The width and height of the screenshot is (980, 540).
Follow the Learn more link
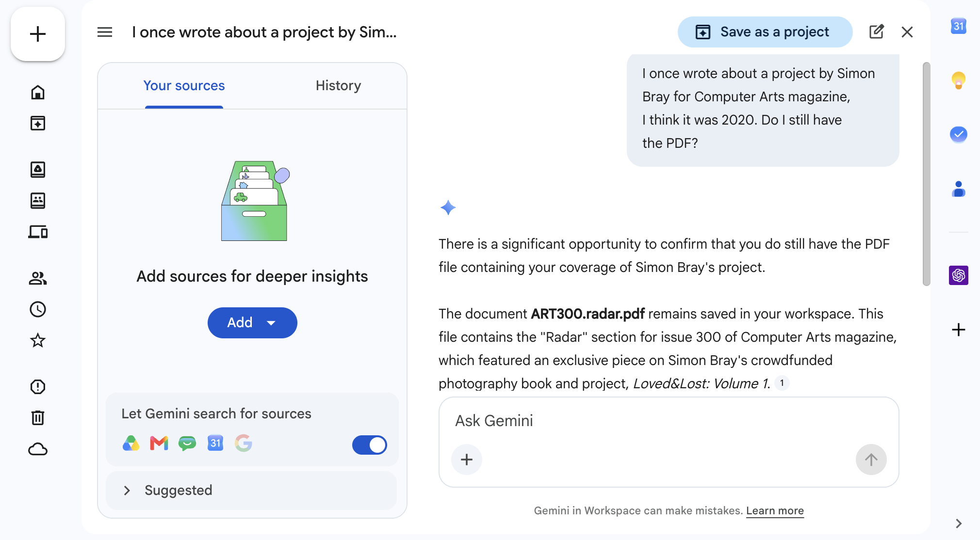pos(775,511)
